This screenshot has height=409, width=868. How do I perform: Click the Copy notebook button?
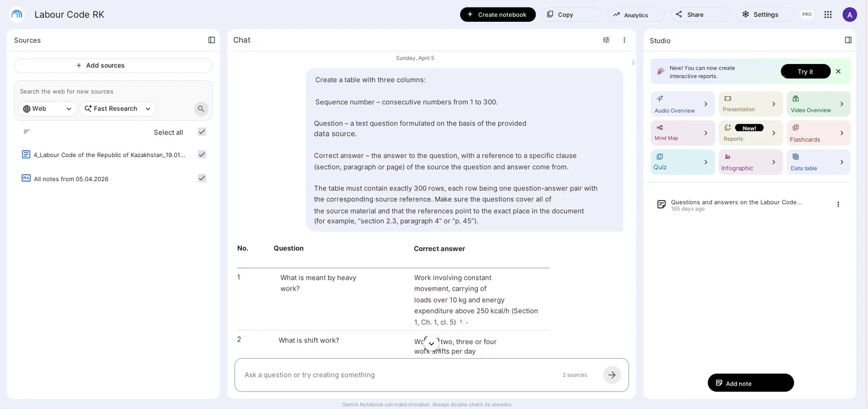[x=572, y=14]
